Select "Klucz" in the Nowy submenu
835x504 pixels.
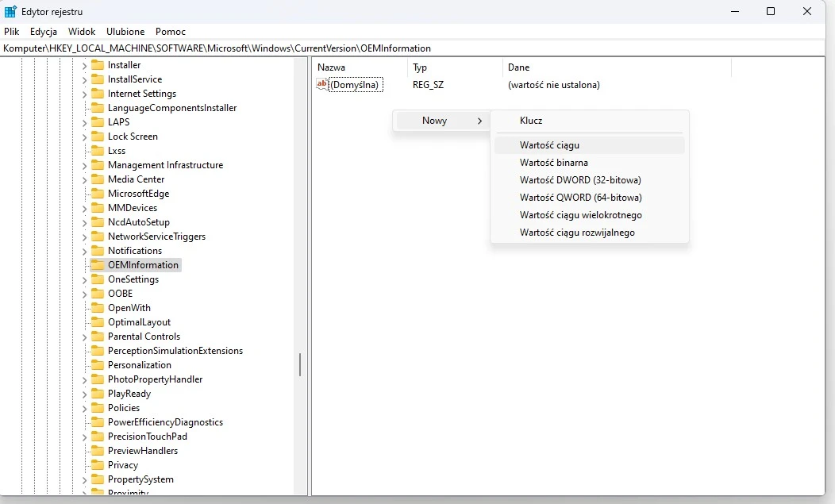530,121
